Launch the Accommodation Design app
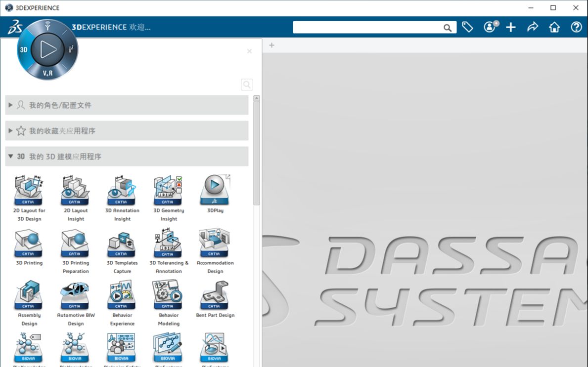This screenshot has width=588, height=367. 215,250
